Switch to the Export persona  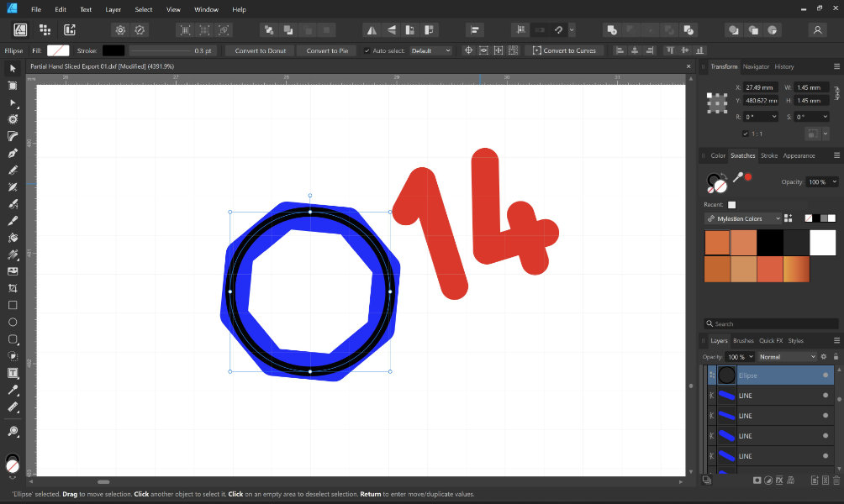(70, 29)
